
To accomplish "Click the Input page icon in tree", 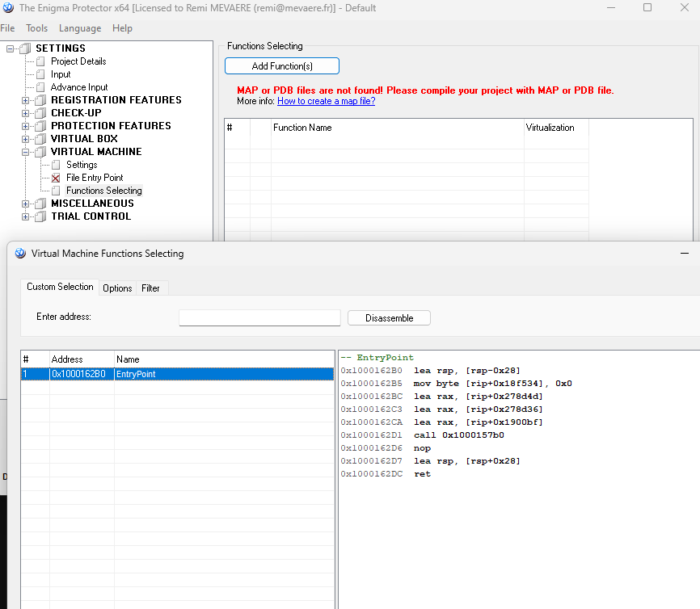I will pyautogui.click(x=40, y=74).
